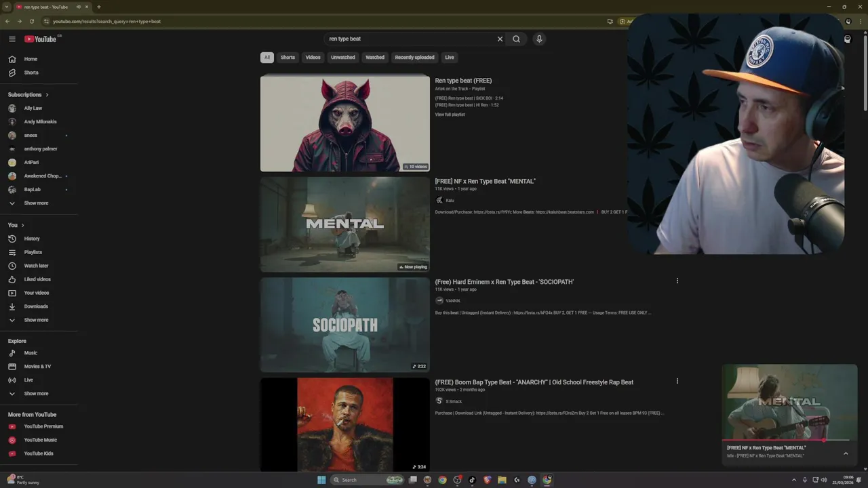
Task: Open YouTube Kids link
Action: click(39, 453)
